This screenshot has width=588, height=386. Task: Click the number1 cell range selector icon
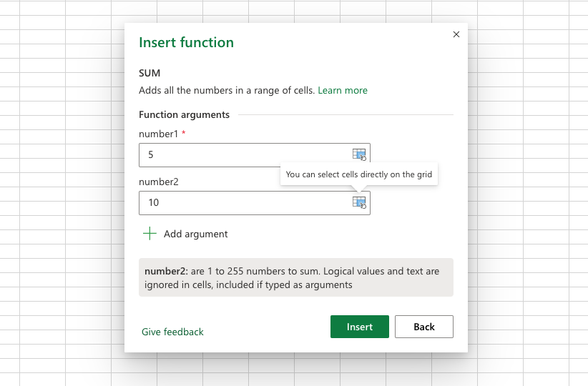tap(358, 154)
